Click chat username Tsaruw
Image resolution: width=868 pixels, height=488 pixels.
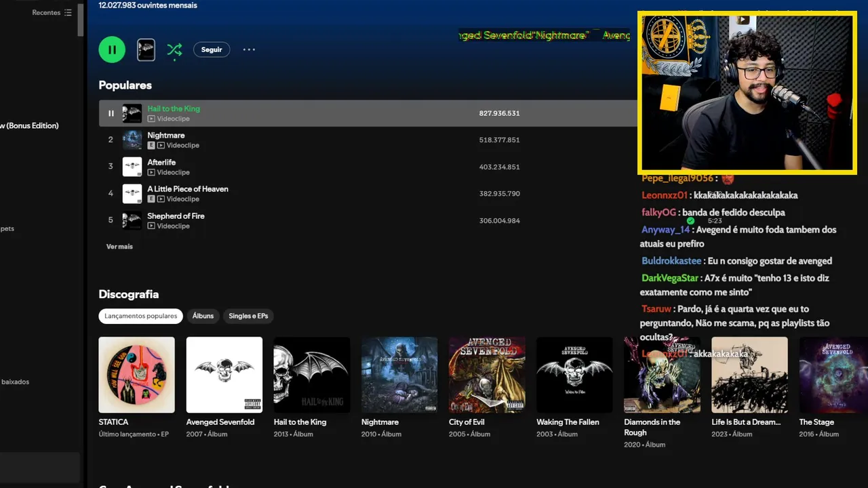coord(657,309)
